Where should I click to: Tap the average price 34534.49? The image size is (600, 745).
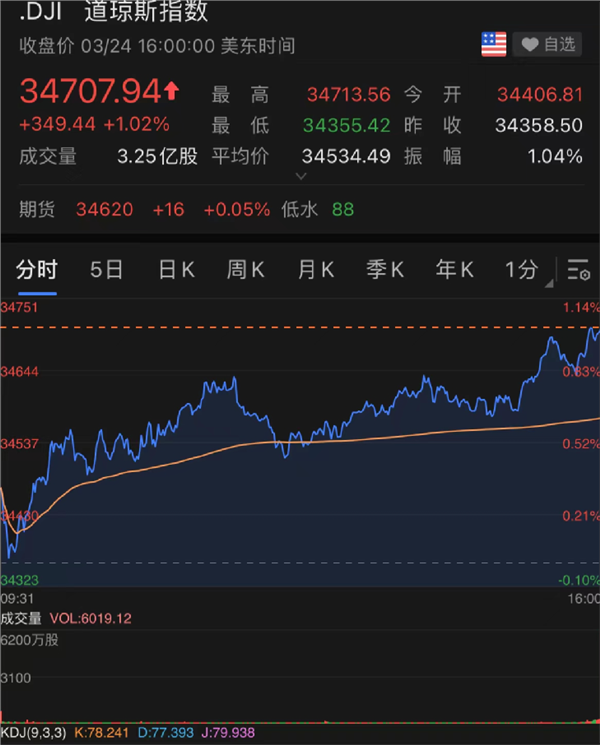click(346, 156)
